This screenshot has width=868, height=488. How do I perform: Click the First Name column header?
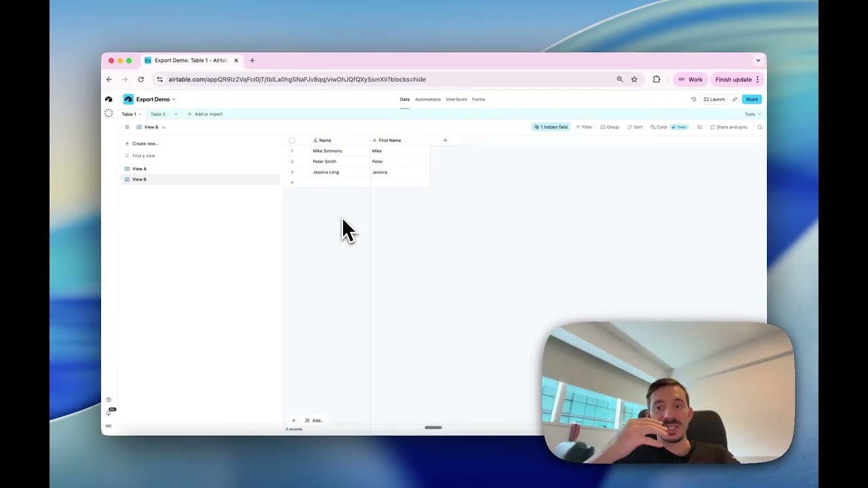(400, 140)
